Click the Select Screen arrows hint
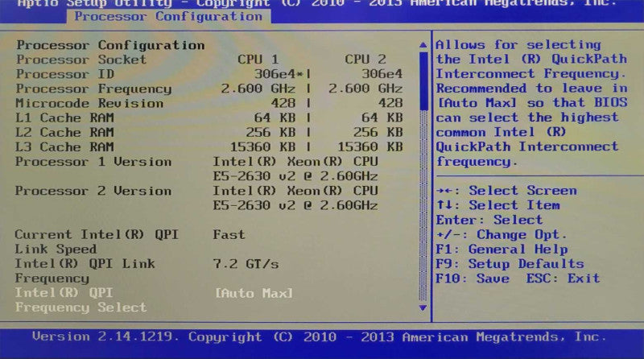The width and height of the screenshot is (644, 359). [506, 191]
